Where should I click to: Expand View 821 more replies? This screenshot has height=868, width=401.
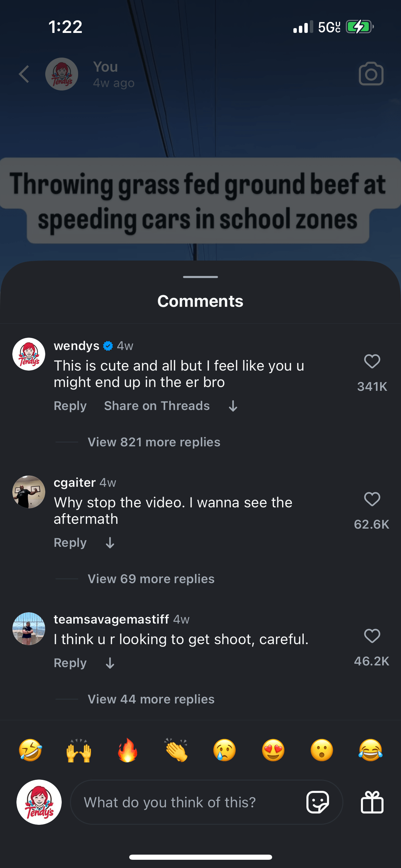pos(154,442)
